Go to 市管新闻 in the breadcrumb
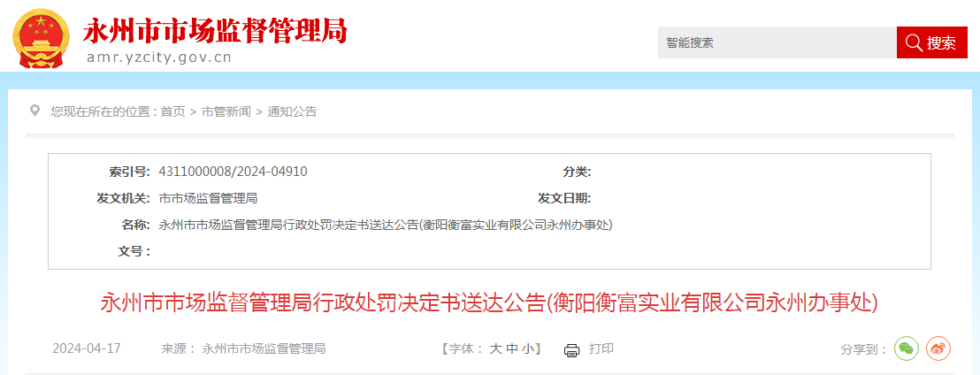The width and height of the screenshot is (980, 375). [x=226, y=111]
